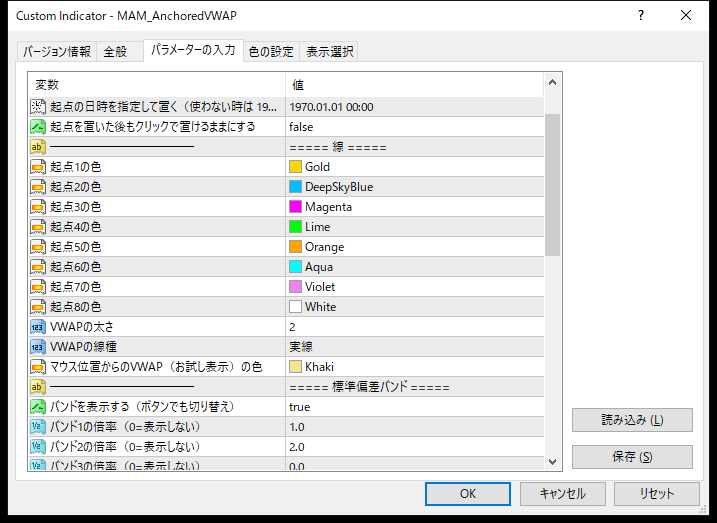Screen dimensions: 717x523
Task: Open the White color dropdown value
Action: pos(414,307)
